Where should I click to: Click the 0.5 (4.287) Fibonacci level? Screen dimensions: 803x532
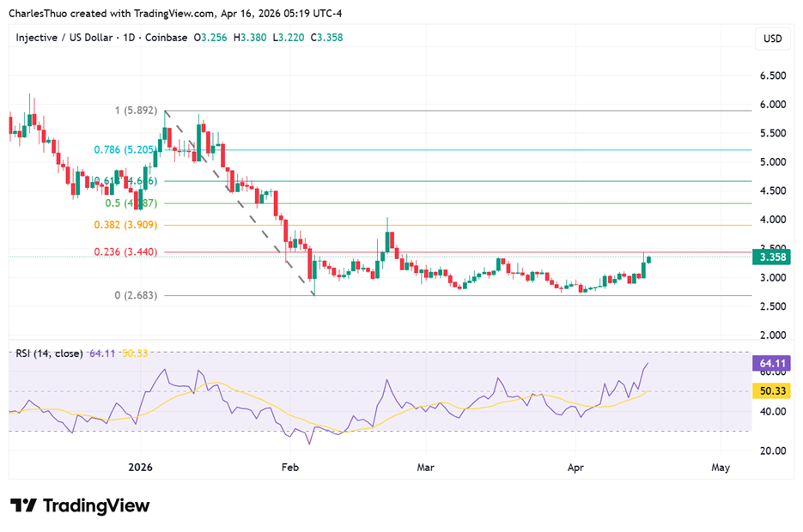[133, 204]
